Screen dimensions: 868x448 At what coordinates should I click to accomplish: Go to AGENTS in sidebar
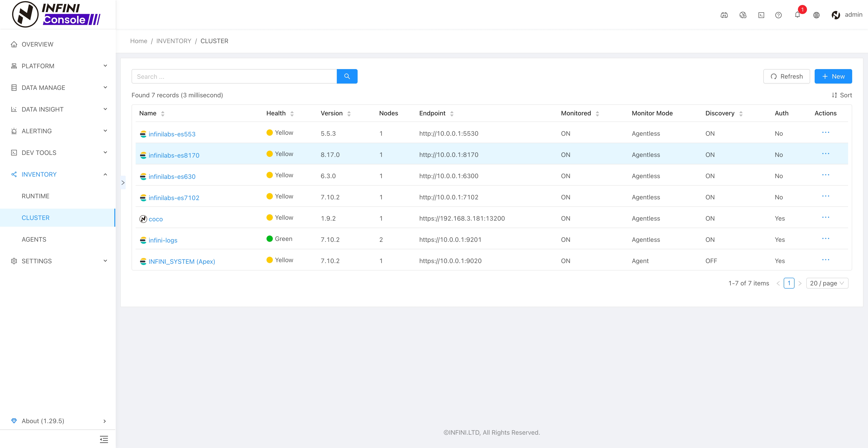[x=34, y=239]
